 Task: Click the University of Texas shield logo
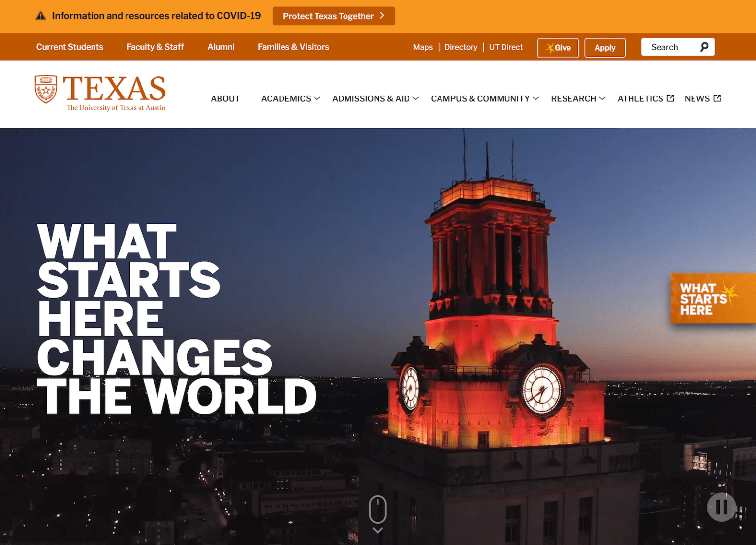46,89
